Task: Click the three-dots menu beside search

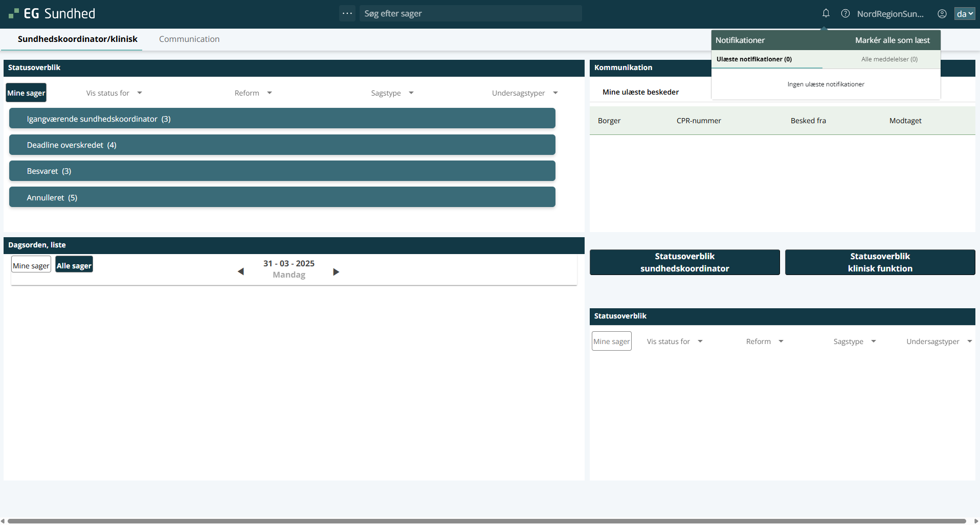Action: [347, 13]
